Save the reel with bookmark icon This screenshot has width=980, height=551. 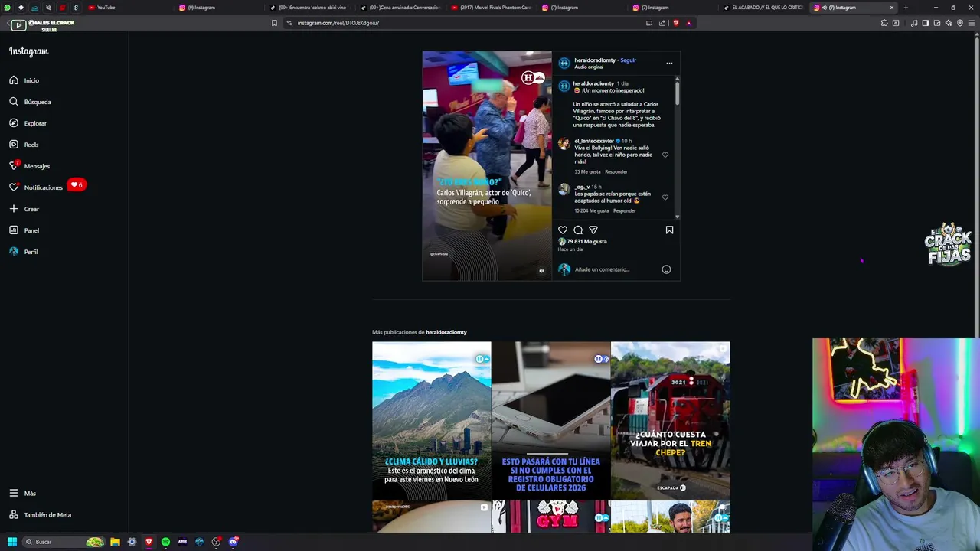[669, 230]
